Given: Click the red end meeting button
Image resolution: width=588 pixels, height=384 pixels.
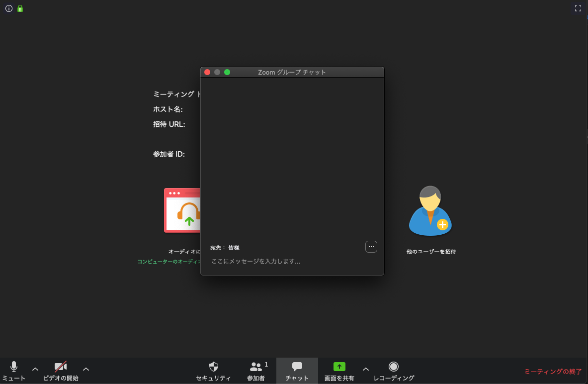Looking at the screenshot, I should [x=553, y=372].
